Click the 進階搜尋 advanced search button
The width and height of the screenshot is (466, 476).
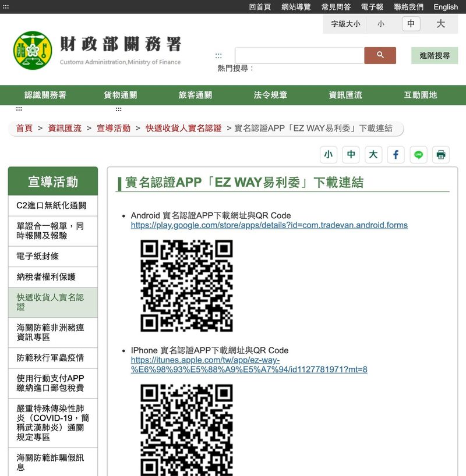(435, 55)
